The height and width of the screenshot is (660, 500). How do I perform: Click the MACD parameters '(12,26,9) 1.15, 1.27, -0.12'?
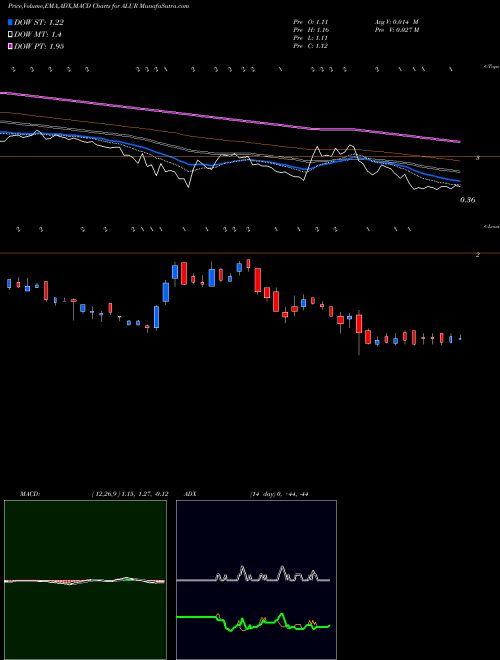coord(130,494)
